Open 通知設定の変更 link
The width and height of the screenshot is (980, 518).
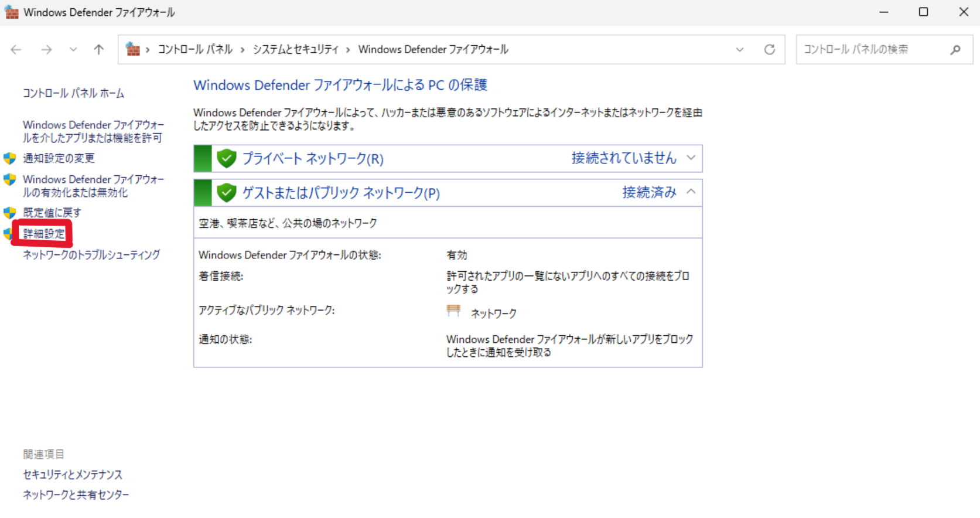tap(59, 158)
